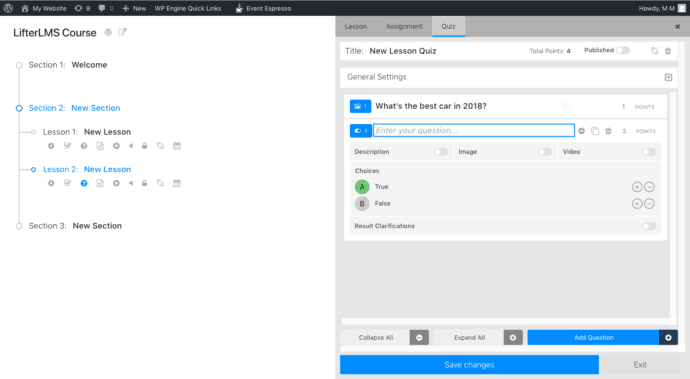Click Lesson 1 content document icon
Screen dimensions: 690x379
click(100, 146)
